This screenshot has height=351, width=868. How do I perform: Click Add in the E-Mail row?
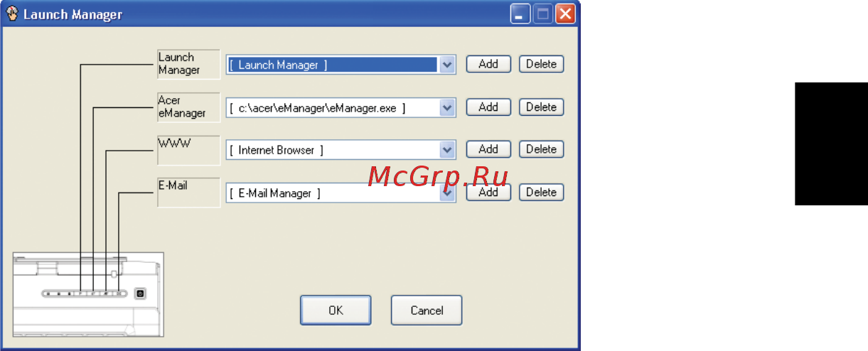point(488,193)
